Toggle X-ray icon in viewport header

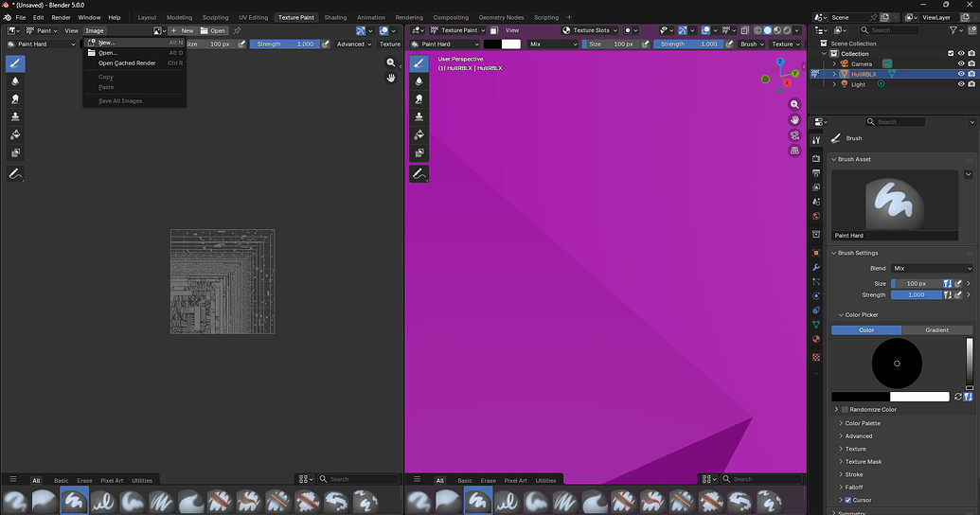[x=745, y=30]
